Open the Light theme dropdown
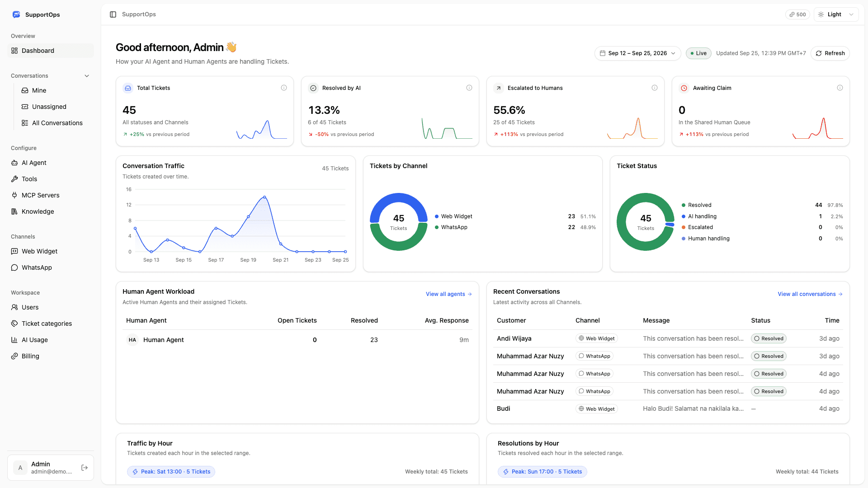This screenshot has height=488, width=868. pos(836,14)
